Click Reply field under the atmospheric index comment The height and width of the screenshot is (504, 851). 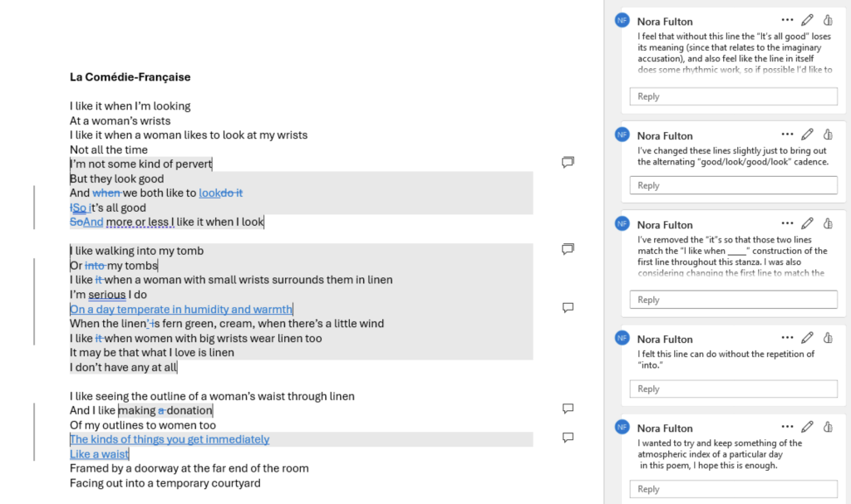point(733,489)
